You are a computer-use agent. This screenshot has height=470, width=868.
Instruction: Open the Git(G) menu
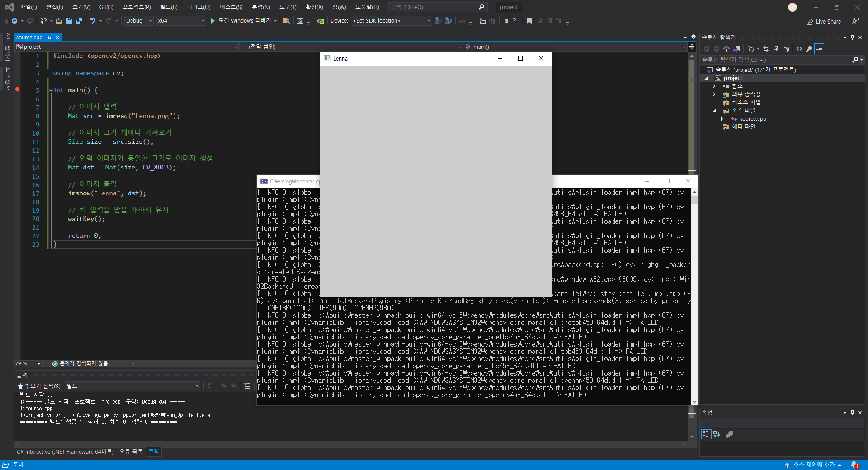[106, 7]
